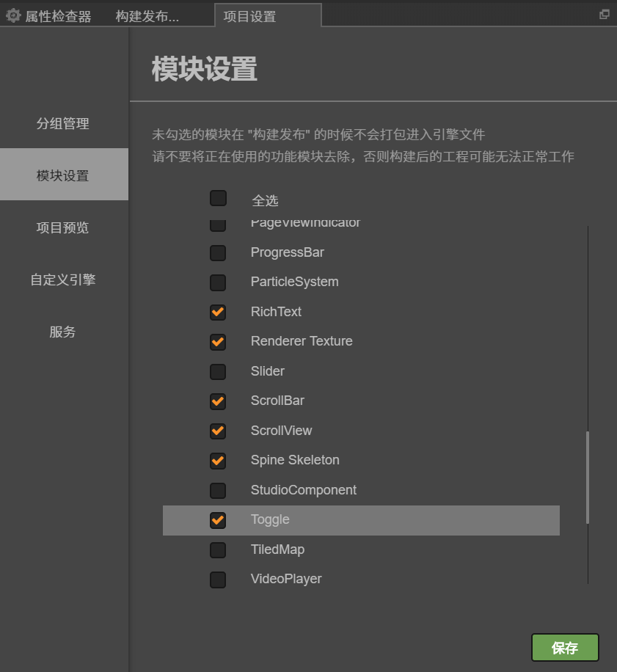Enable the ParticleSystem module
The height and width of the screenshot is (672, 617).
[x=218, y=282]
